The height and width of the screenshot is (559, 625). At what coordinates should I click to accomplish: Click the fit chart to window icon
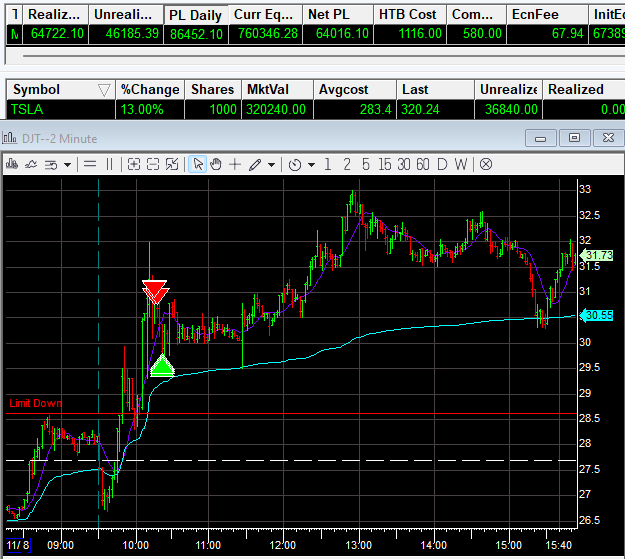tap(172, 164)
